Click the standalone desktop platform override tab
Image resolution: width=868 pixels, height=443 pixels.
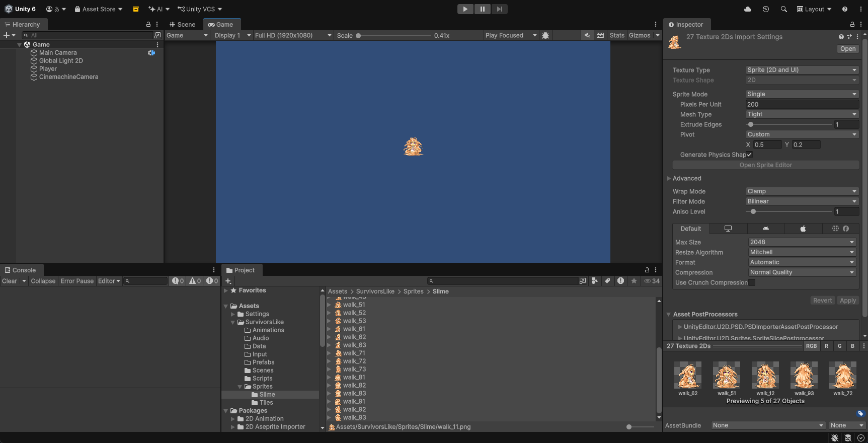tap(728, 229)
